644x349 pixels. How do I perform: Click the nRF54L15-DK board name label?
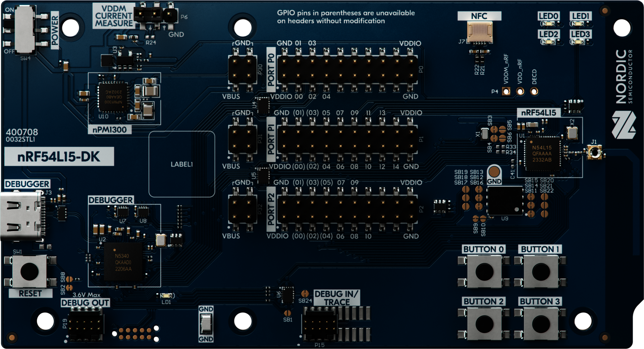[x=59, y=157]
